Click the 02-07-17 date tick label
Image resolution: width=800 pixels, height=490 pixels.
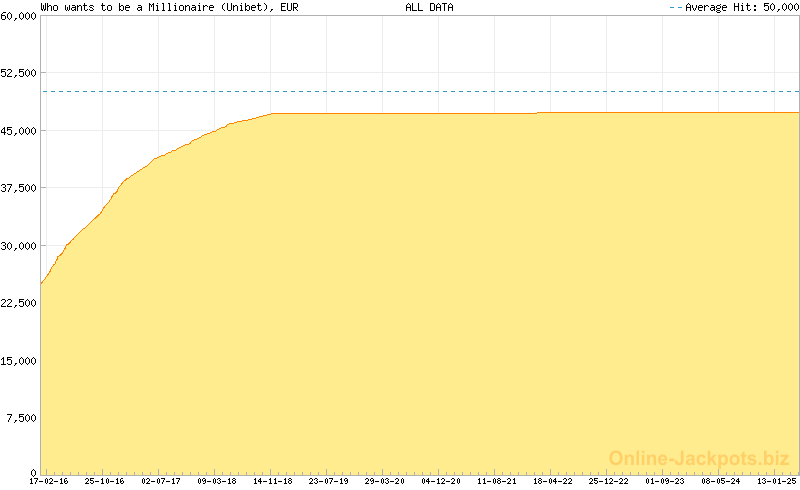coord(160,481)
